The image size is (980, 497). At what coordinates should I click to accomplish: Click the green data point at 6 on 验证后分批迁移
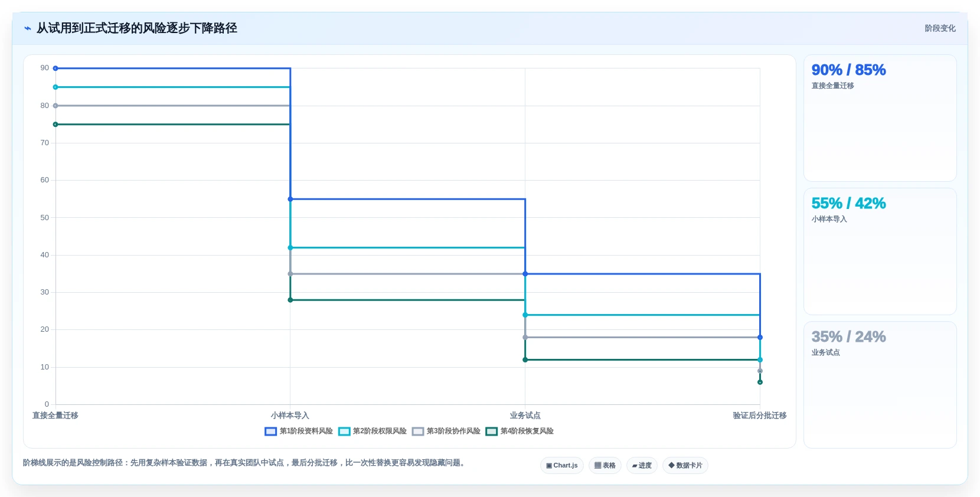[x=760, y=382]
